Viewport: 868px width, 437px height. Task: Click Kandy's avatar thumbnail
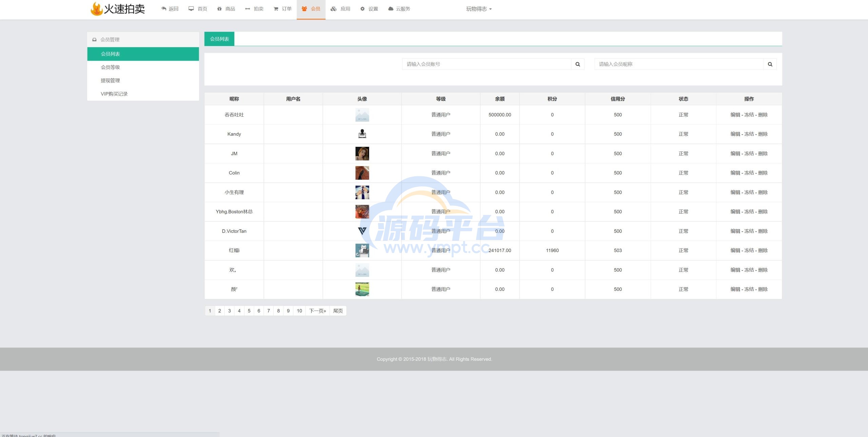(362, 134)
